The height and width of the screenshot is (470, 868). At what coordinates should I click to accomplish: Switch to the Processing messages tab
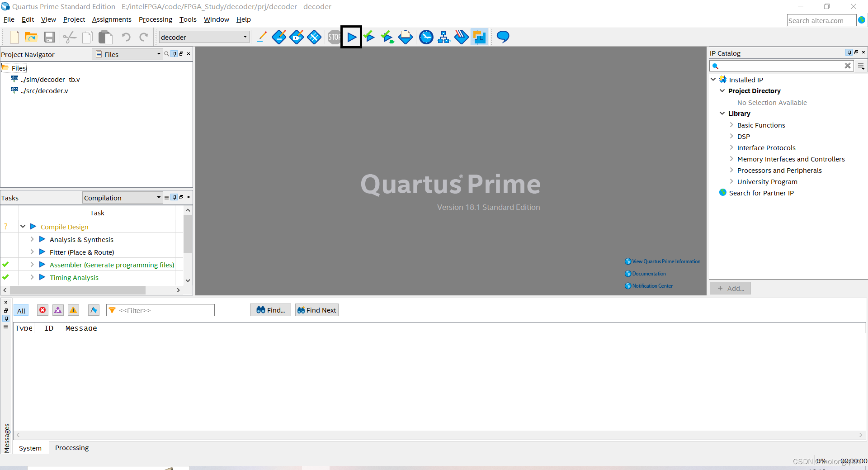pyautogui.click(x=72, y=448)
